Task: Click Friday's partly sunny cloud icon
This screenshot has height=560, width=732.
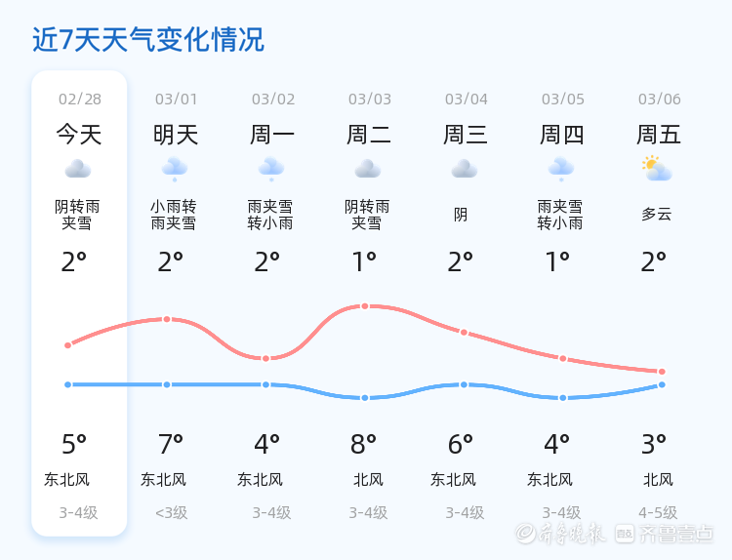Action: pos(657,169)
